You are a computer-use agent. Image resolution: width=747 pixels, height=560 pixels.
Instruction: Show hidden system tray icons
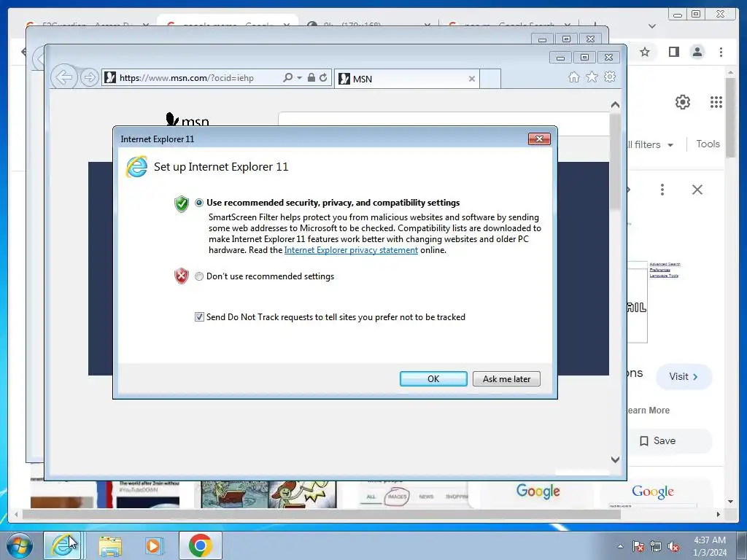(620, 546)
